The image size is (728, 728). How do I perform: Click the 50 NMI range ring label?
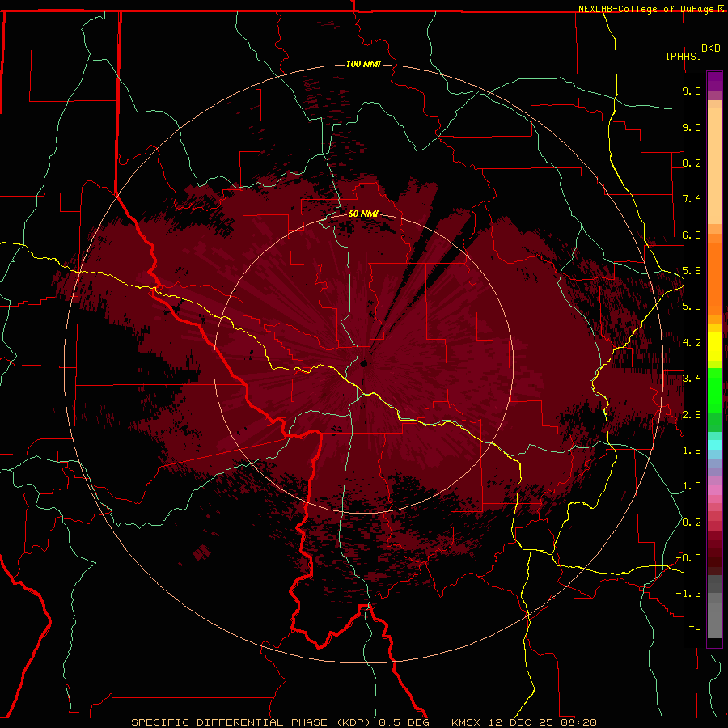pos(363,214)
